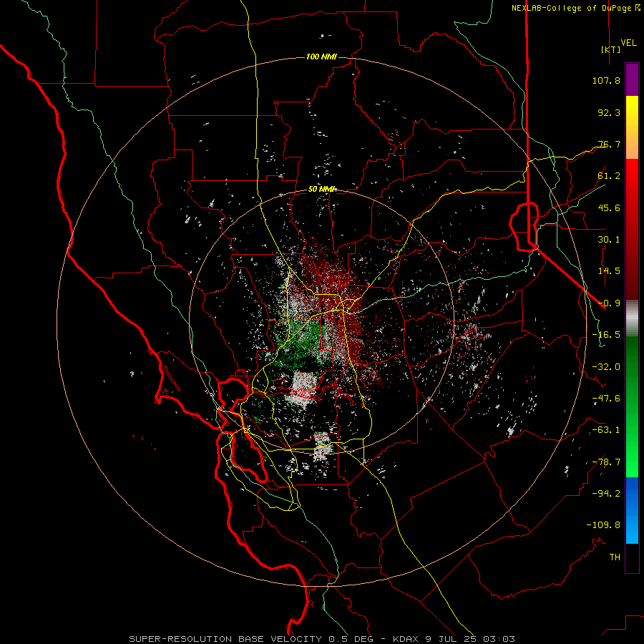Click the 14.5 legend value
Viewport: 644px width, 644px height.
pyautogui.click(x=609, y=271)
